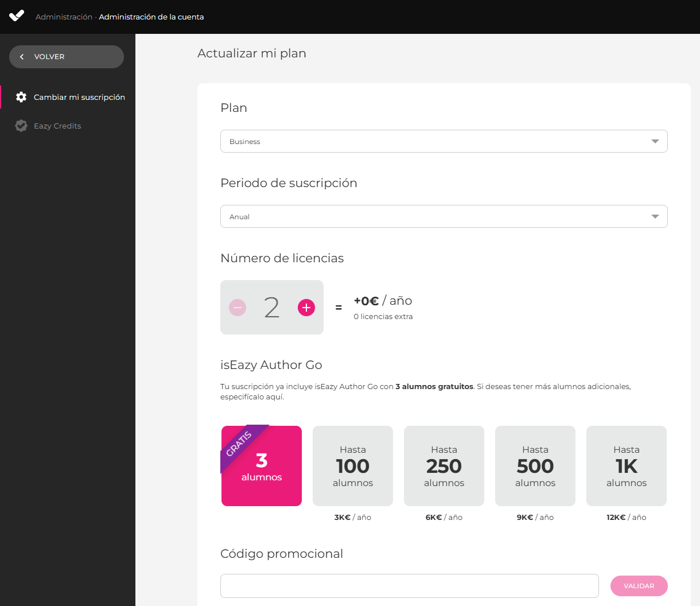
Task: Click the VALIDAR button
Action: 639,586
